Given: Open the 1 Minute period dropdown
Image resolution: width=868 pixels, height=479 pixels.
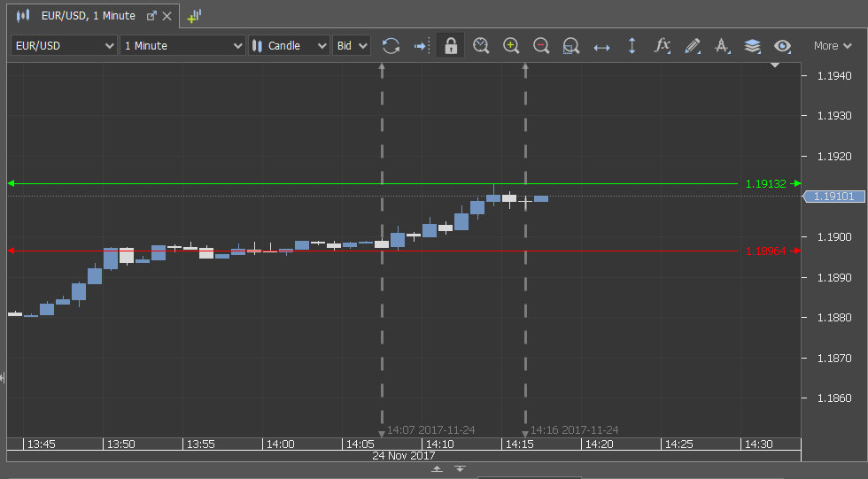Looking at the screenshot, I should tap(182, 45).
